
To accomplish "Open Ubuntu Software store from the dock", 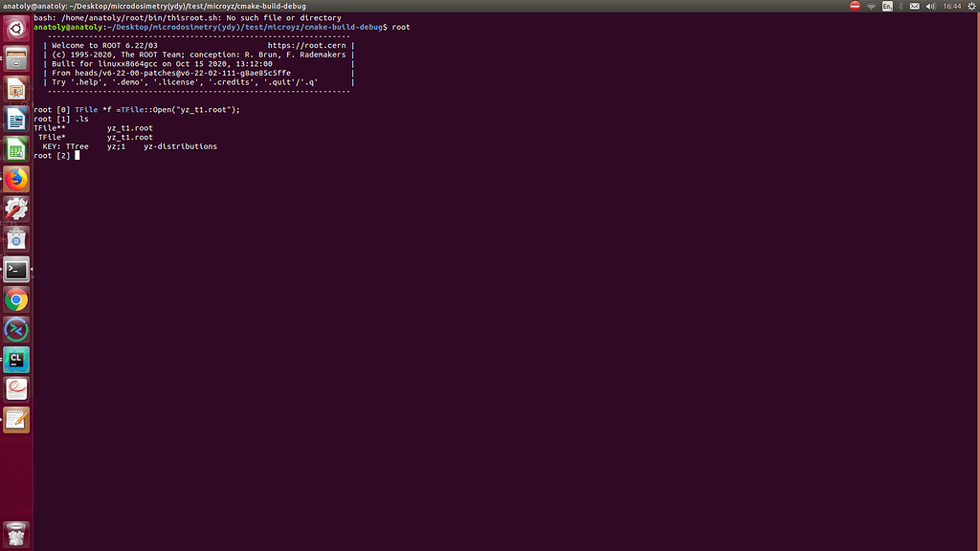I will click(x=16, y=239).
